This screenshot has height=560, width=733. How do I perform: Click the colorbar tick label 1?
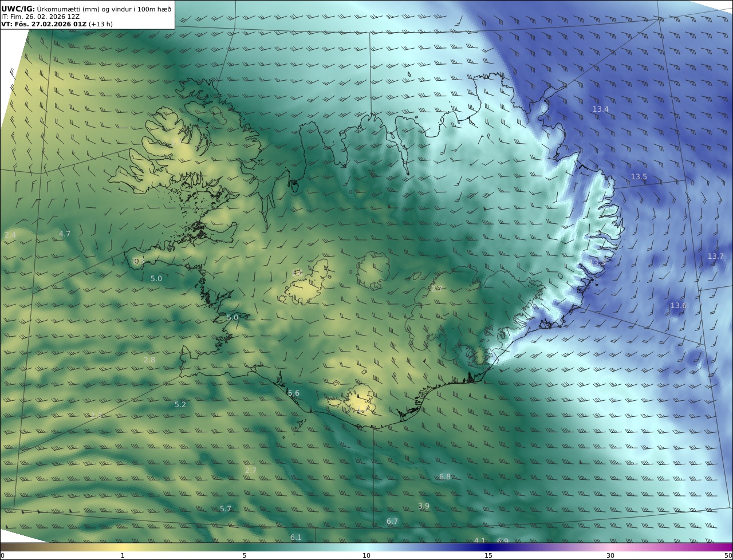coord(123,555)
